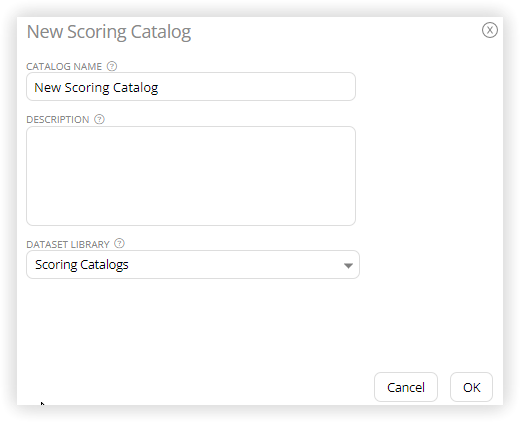The height and width of the screenshot is (422, 520).
Task: Cancel creating the scoring catalog
Action: coord(406,387)
